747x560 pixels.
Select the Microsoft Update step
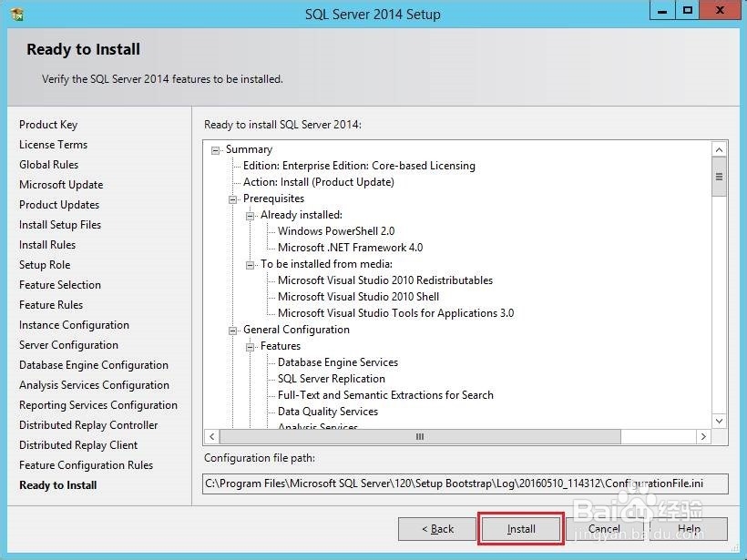[61, 185]
